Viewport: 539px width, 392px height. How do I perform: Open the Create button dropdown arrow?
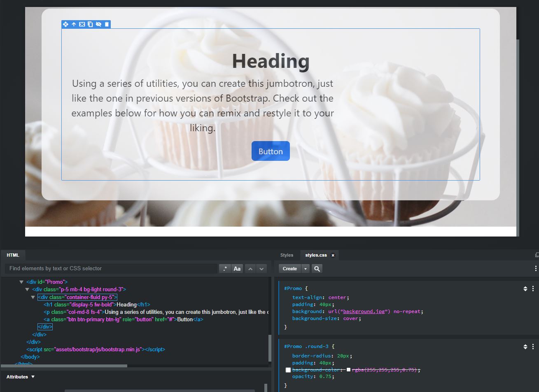305,269
